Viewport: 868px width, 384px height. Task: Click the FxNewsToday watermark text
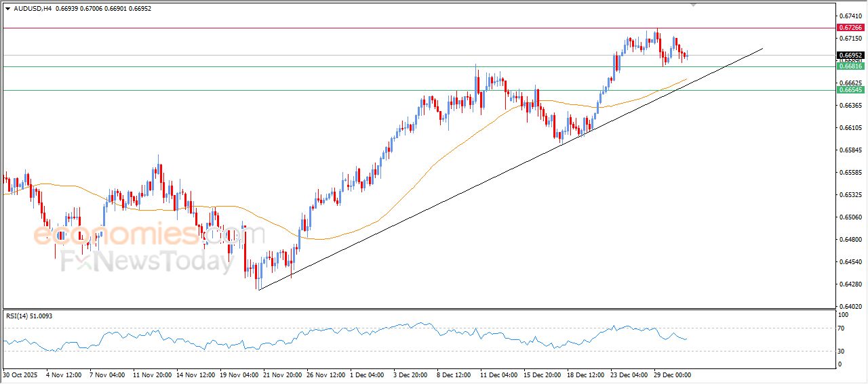click(146, 261)
